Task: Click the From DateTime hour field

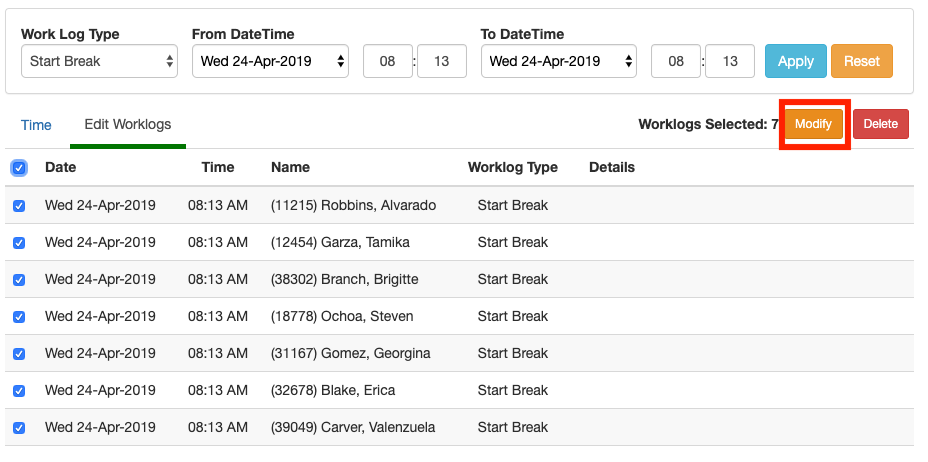Action: [x=388, y=61]
